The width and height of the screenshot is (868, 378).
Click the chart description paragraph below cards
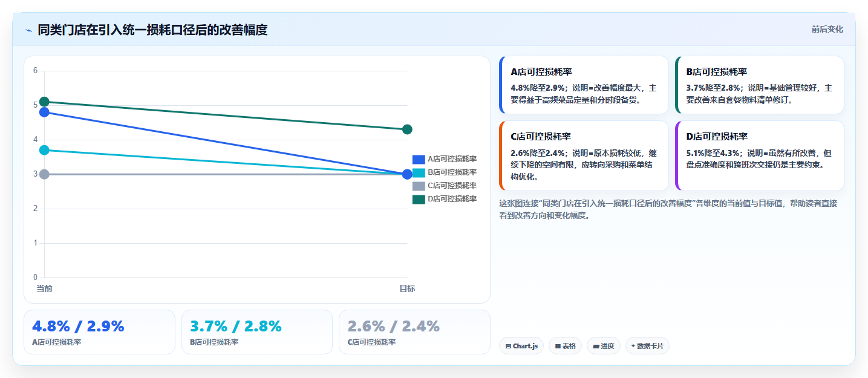(668, 209)
